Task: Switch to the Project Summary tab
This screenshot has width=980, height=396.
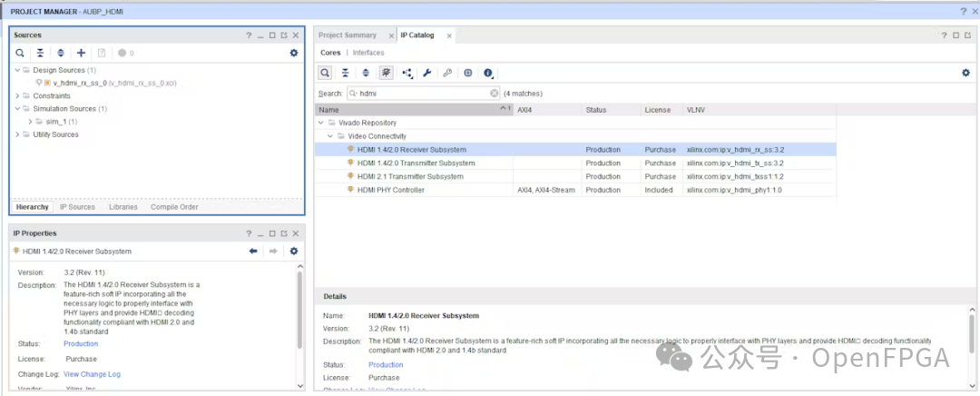Action: pos(348,35)
